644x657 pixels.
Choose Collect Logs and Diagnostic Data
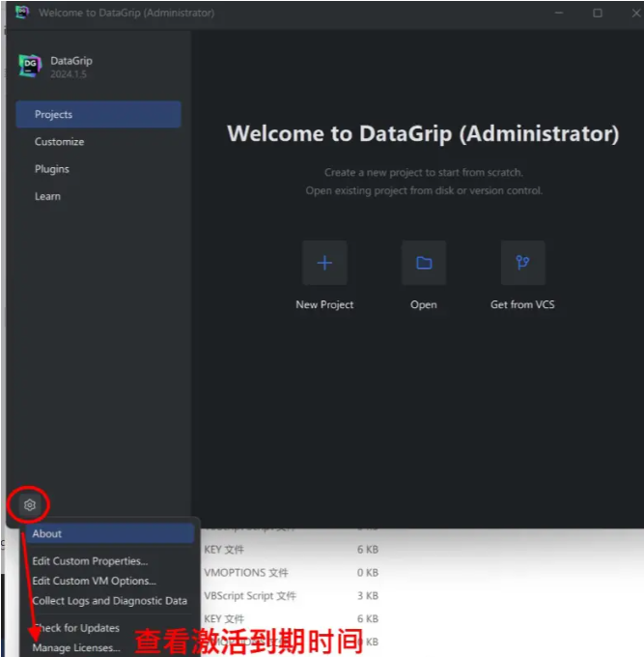pos(110,600)
